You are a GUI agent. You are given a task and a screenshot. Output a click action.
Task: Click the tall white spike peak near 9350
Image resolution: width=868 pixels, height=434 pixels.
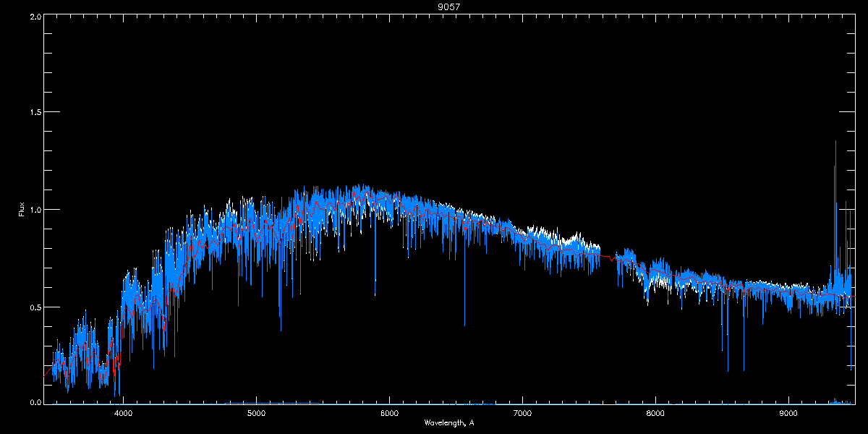coord(835,142)
